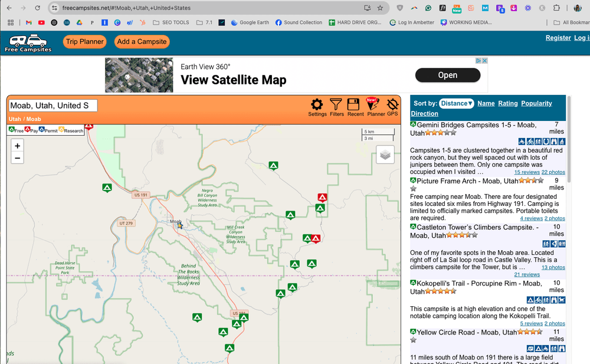The width and height of the screenshot is (590, 364).
Task: Open the Filters funnel icon
Action: pos(336,107)
